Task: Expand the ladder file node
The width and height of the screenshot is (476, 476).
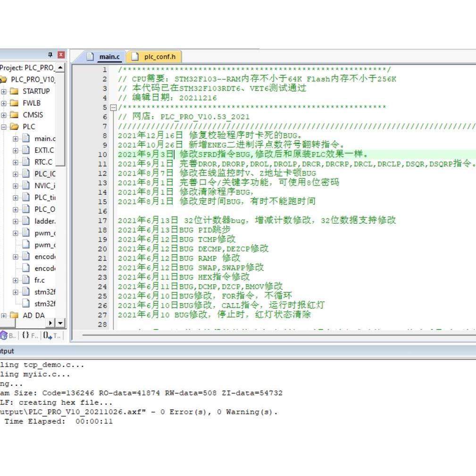Action: (x=16, y=221)
